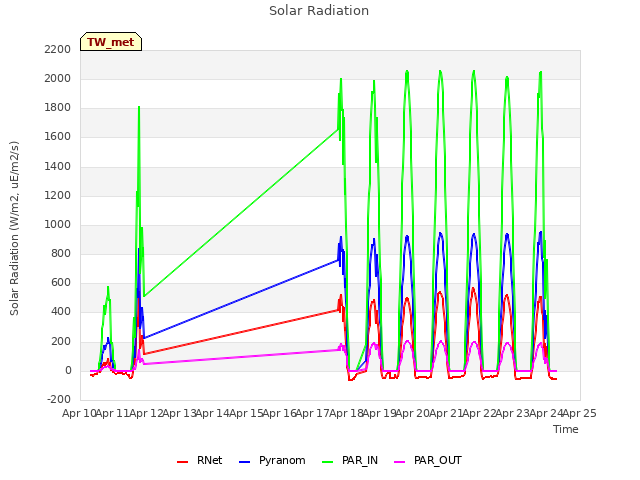The height and width of the screenshot is (480, 640).
Task: Click the Apr 13 x-axis date label
Action: (180, 413)
